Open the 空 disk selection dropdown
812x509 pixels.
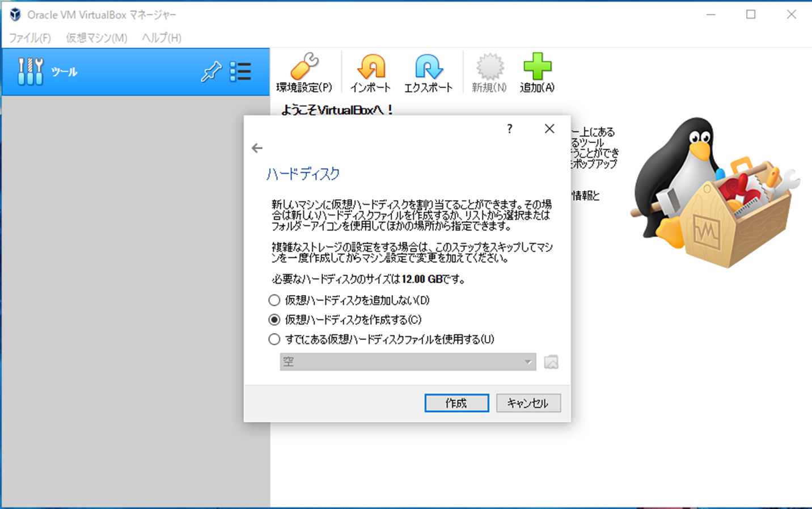pyautogui.click(x=527, y=361)
